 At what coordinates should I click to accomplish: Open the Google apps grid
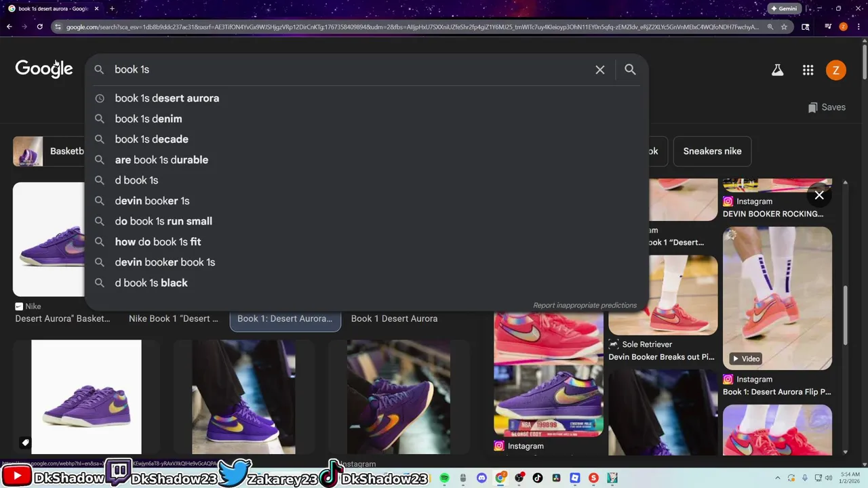point(808,70)
